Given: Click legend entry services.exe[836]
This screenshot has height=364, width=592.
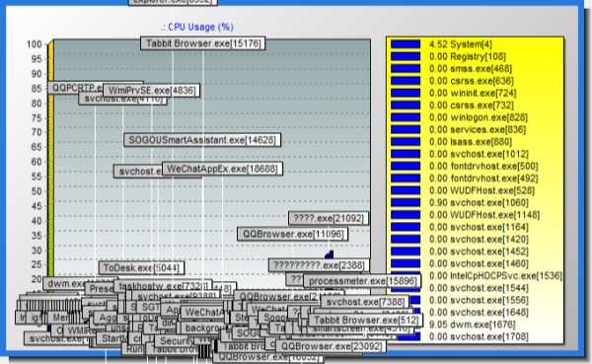Looking at the screenshot, I should (x=478, y=129).
